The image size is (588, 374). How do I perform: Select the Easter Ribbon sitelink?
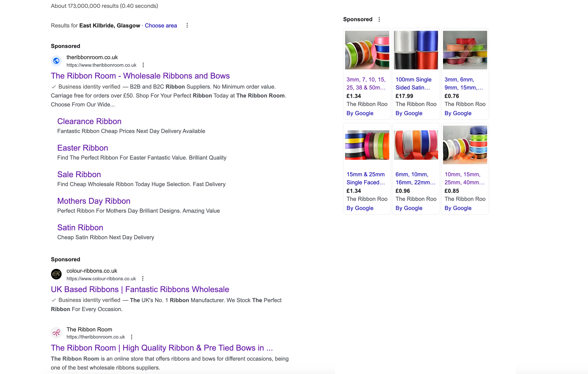click(82, 148)
